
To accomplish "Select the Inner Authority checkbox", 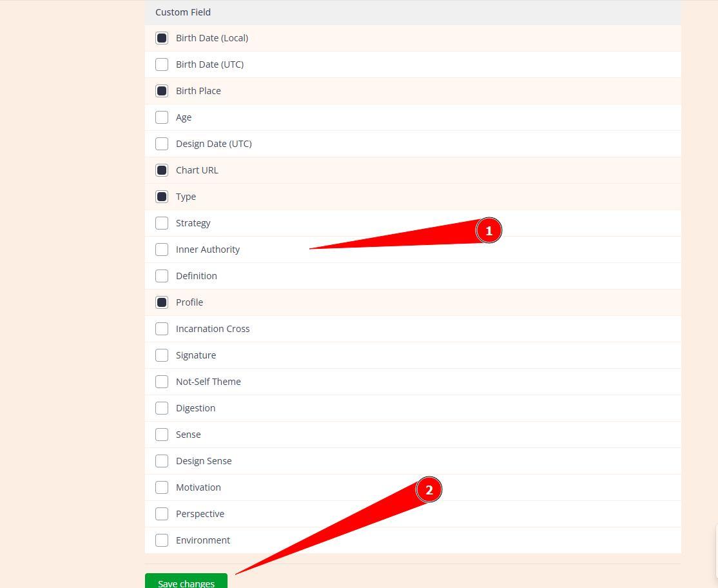I will pos(162,250).
